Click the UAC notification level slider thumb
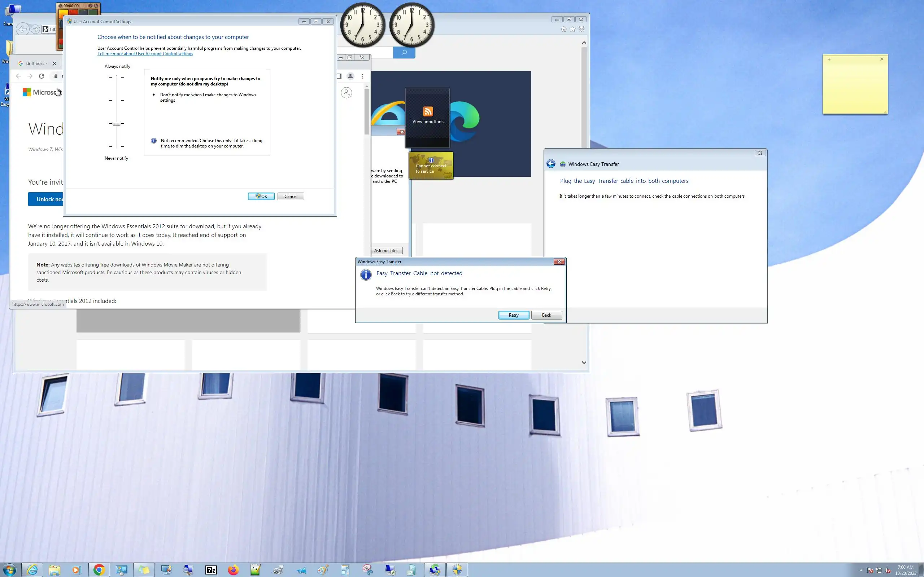The width and height of the screenshot is (924, 577). [117, 124]
